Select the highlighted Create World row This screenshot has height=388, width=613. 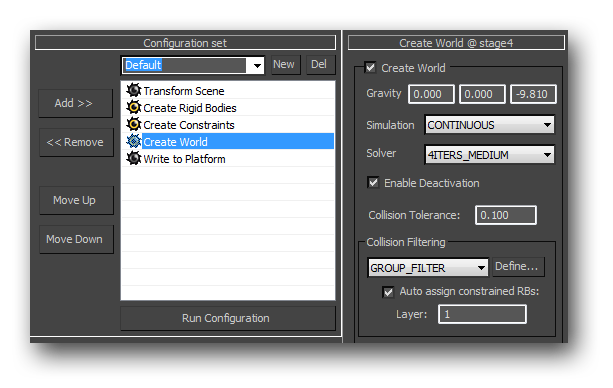228,142
